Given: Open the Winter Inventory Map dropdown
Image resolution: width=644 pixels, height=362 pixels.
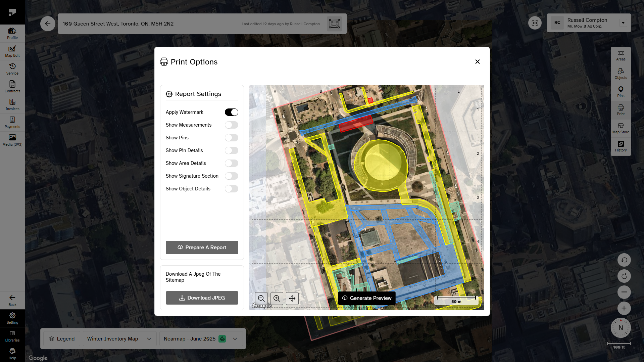Looking at the screenshot, I should [x=119, y=339].
